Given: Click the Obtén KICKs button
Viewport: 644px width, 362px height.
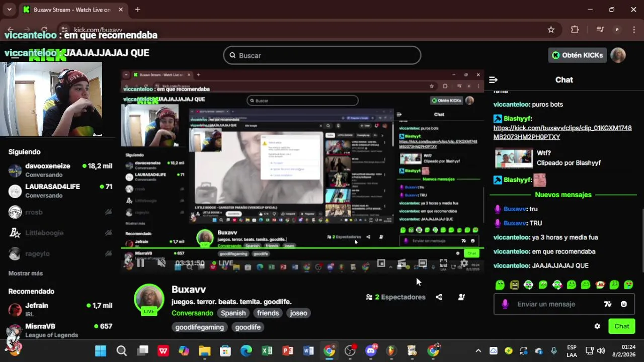Looking at the screenshot, I should click(577, 55).
